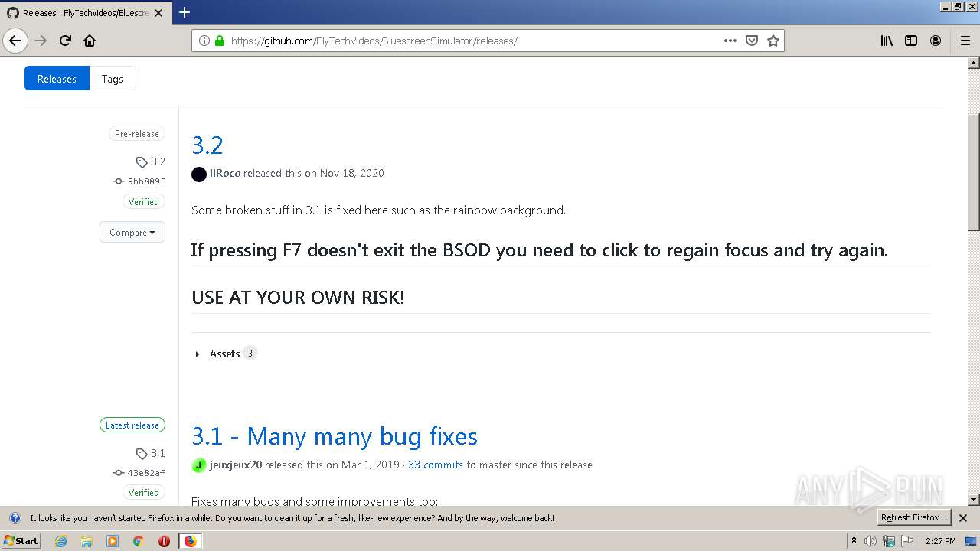Click the scrollbar up arrow
This screenshot has width=980, height=551.
[974, 63]
